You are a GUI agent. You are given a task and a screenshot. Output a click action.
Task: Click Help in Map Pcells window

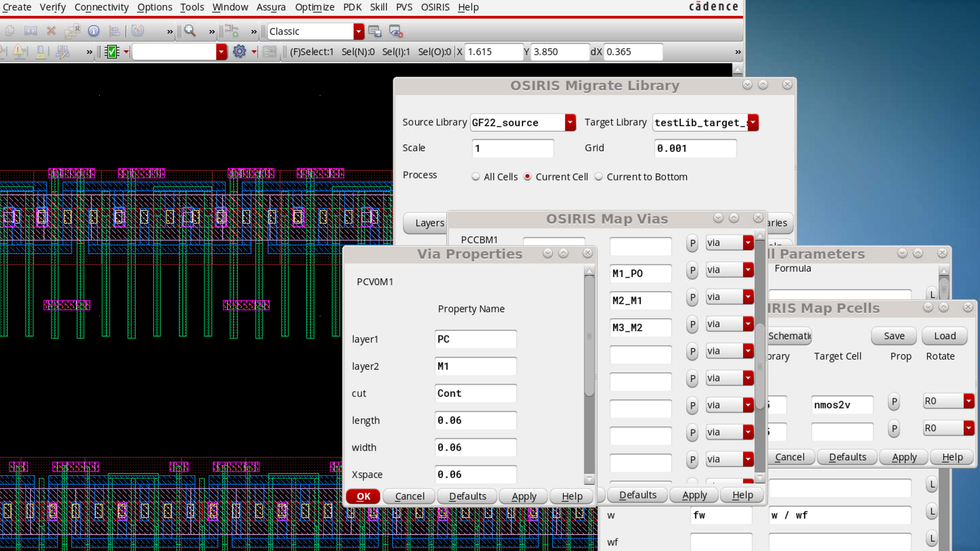(x=952, y=457)
